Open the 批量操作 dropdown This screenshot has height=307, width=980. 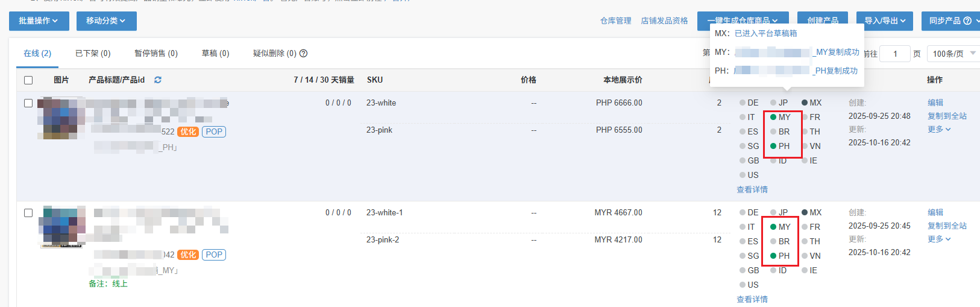tap(39, 21)
